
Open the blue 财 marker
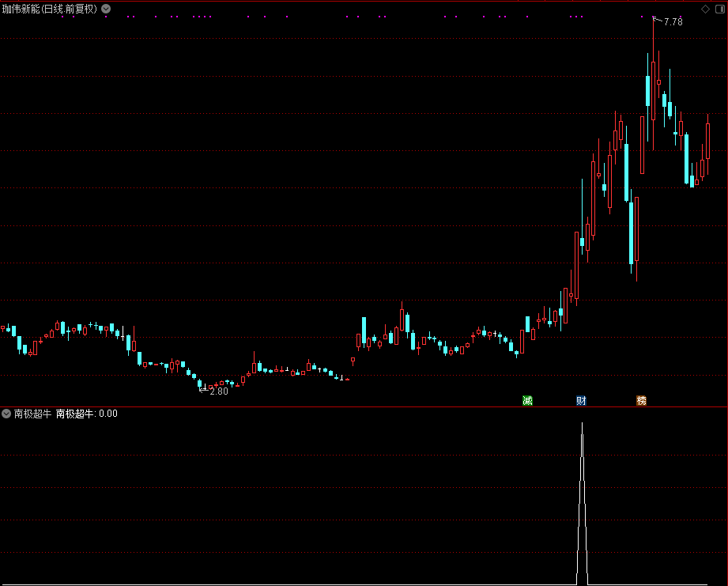[581, 400]
